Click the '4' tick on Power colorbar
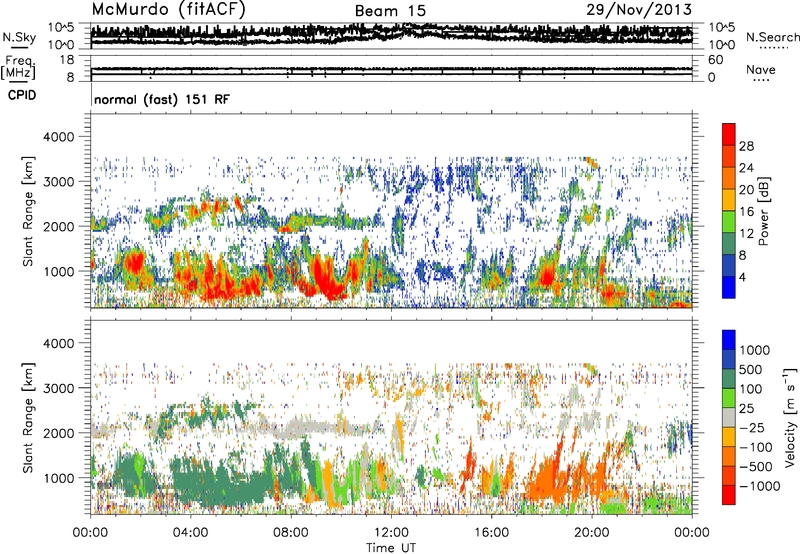The image size is (800, 554). click(x=742, y=277)
